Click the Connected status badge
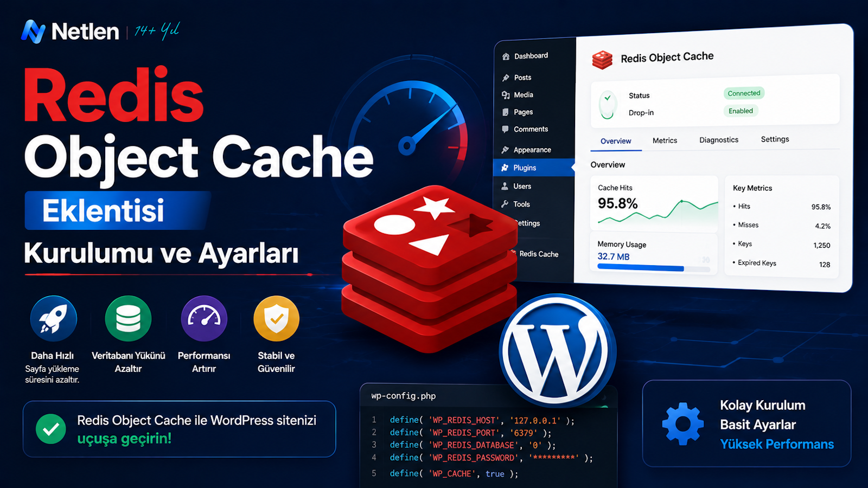Screen dimensions: 868x488 tap(744, 93)
